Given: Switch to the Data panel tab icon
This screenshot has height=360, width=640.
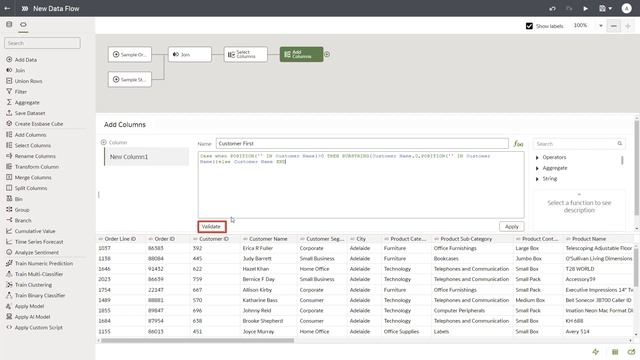Looking at the screenshot, I should tap(9, 24).
